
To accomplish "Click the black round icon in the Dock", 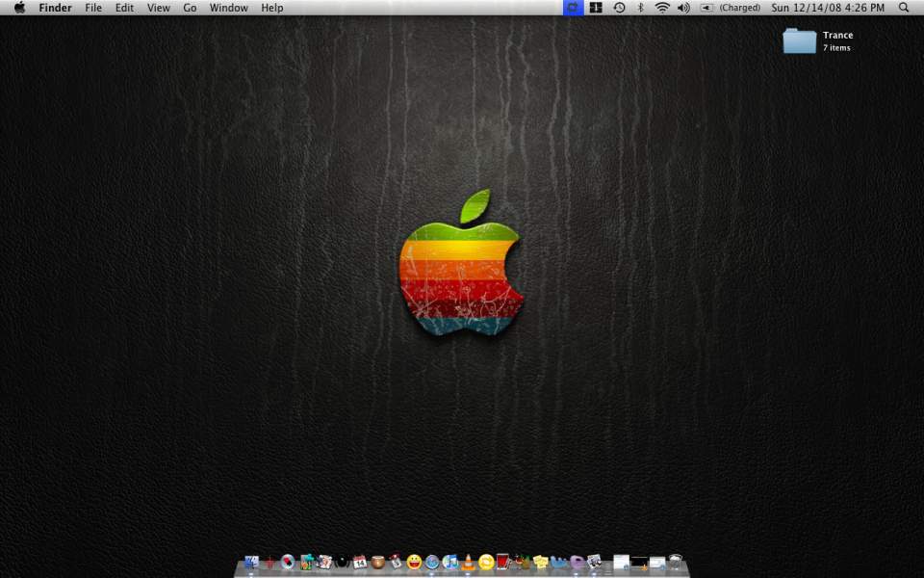I will pos(342,562).
